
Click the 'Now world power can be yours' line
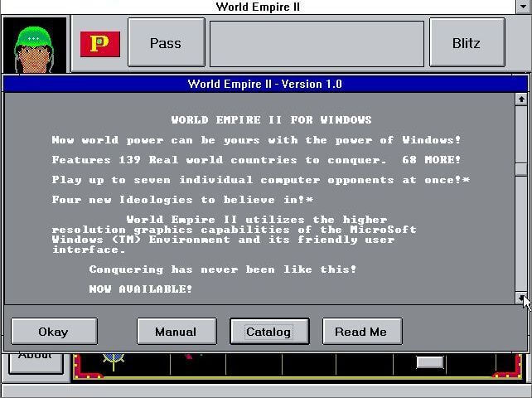click(256, 140)
